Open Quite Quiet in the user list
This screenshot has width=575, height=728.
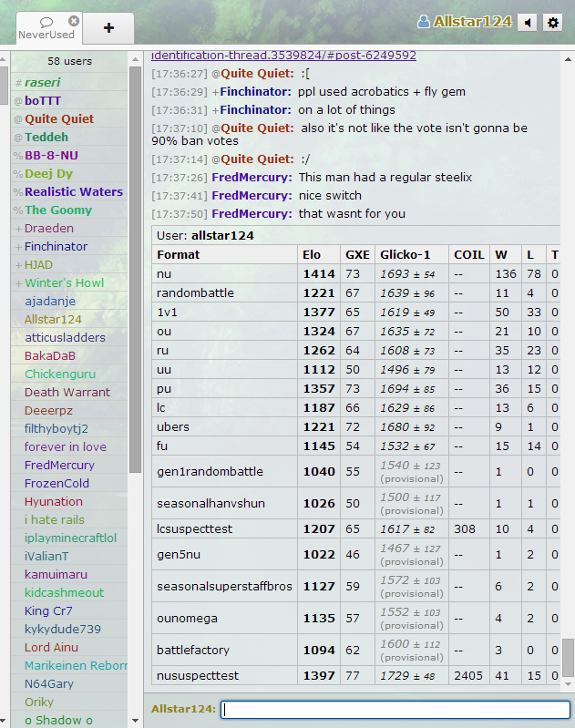click(x=69, y=118)
